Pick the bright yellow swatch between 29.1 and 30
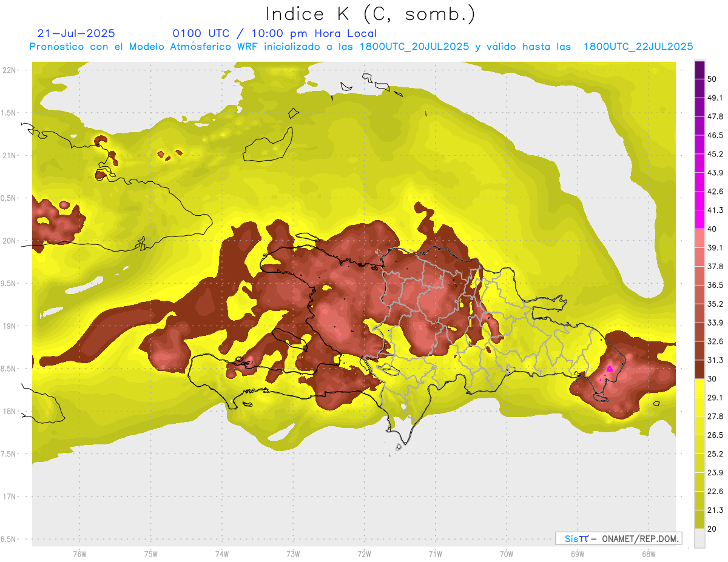Image resolution: width=728 pixels, height=562 pixels. click(x=699, y=388)
